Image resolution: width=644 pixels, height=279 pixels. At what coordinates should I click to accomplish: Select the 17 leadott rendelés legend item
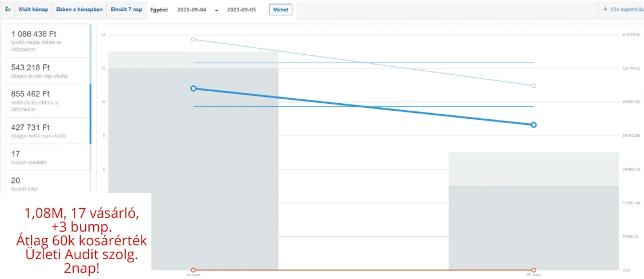(48, 157)
